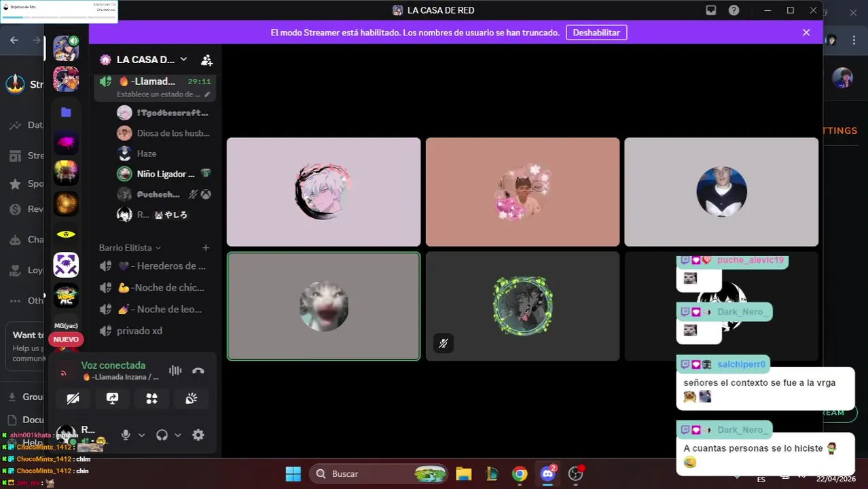This screenshot has height=489, width=868.
Task: Dismiss the Streamer mode purple banner
Action: (806, 33)
